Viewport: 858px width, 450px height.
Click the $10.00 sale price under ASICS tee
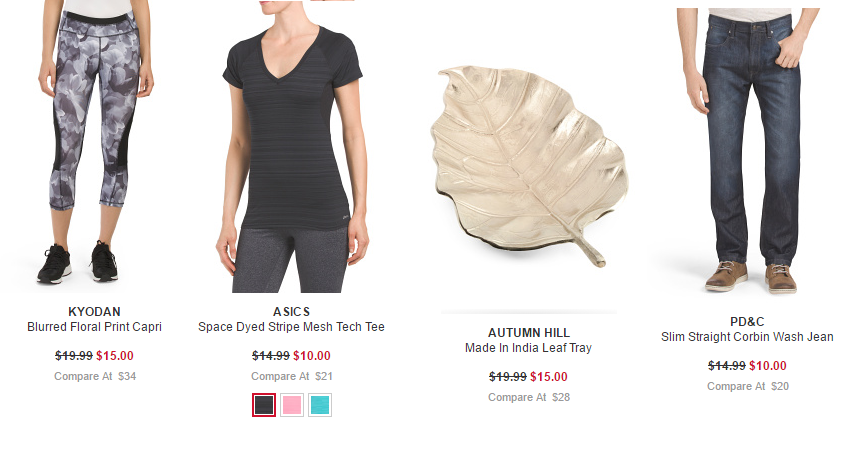tap(312, 356)
